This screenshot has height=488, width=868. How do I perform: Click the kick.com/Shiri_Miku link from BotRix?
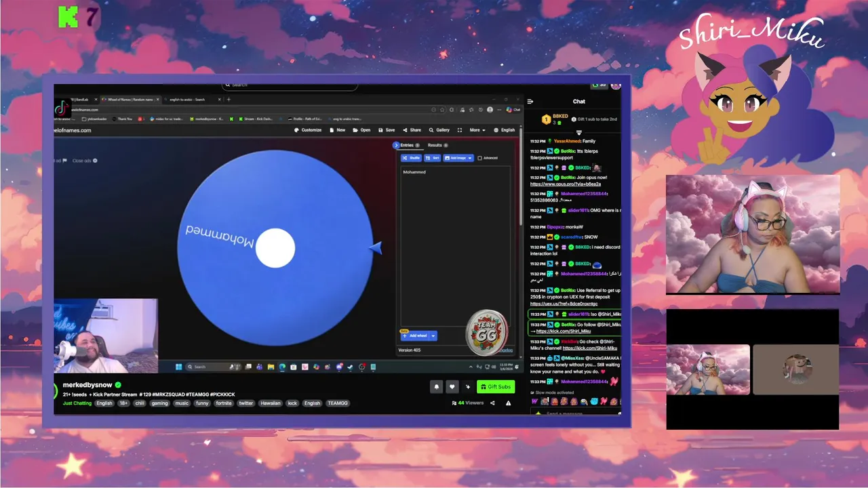(564, 331)
